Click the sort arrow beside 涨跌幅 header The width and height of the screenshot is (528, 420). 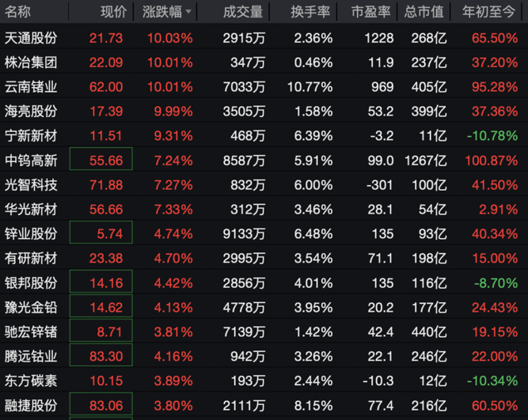187,13
